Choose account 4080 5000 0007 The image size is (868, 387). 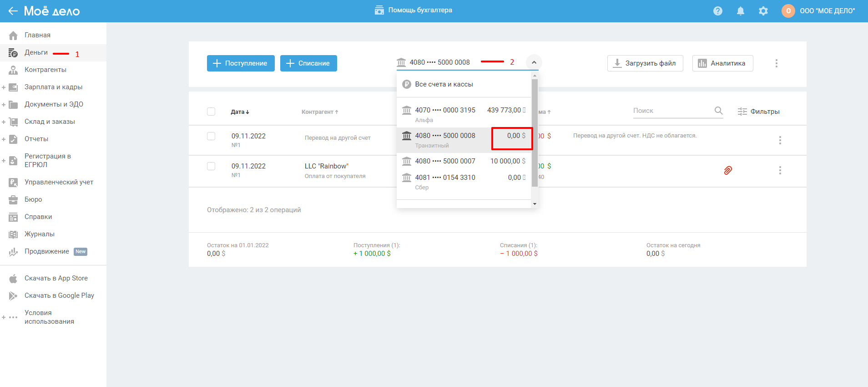pos(464,161)
